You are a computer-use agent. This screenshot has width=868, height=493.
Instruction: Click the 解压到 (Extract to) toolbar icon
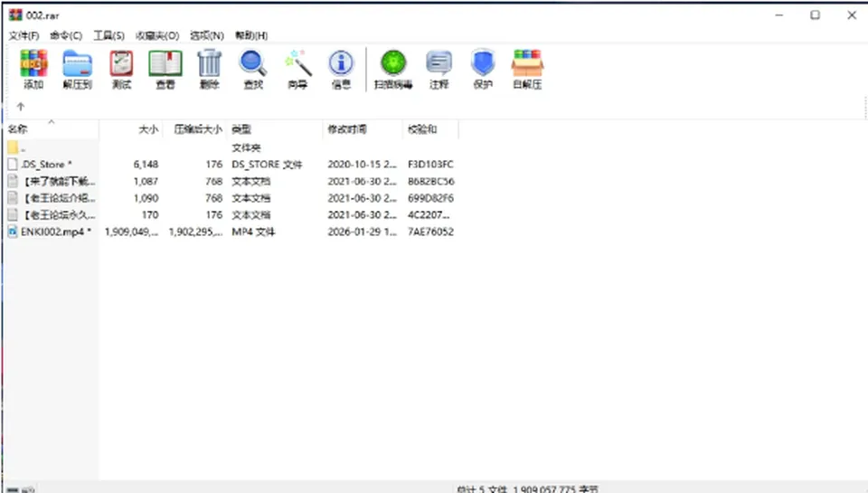point(77,63)
